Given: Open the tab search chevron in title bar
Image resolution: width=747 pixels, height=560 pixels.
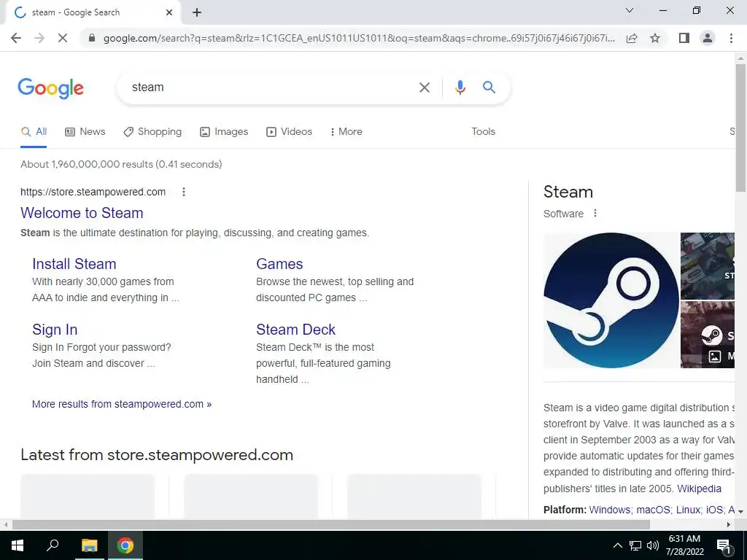Looking at the screenshot, I should (x=630, y=10).
